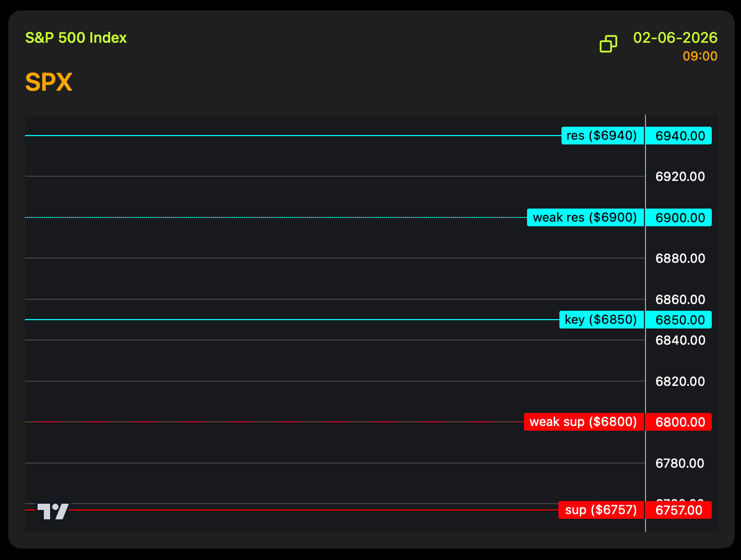The height and width of the screenshot is (560, 741).
Task: Click the cyan 6900.00 price tag
Action: click(679, 217)
